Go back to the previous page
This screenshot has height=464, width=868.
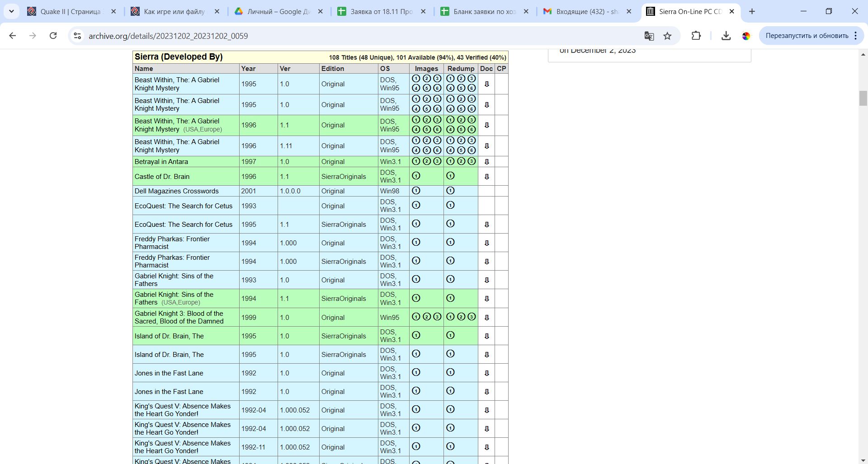[x=12, y=36]
